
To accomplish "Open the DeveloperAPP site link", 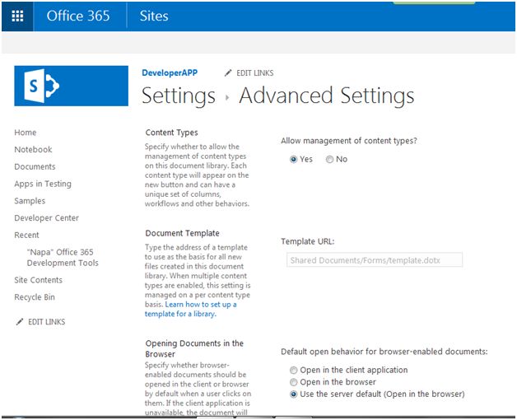I will click(169, 73).
